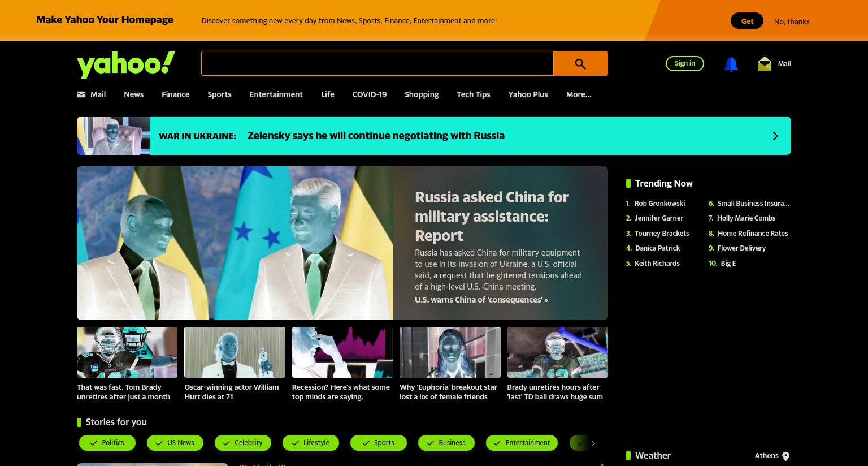Screen dimensions: 868x466
Task: Open 'Brady unretires hours after' headline
Action: 555,392
